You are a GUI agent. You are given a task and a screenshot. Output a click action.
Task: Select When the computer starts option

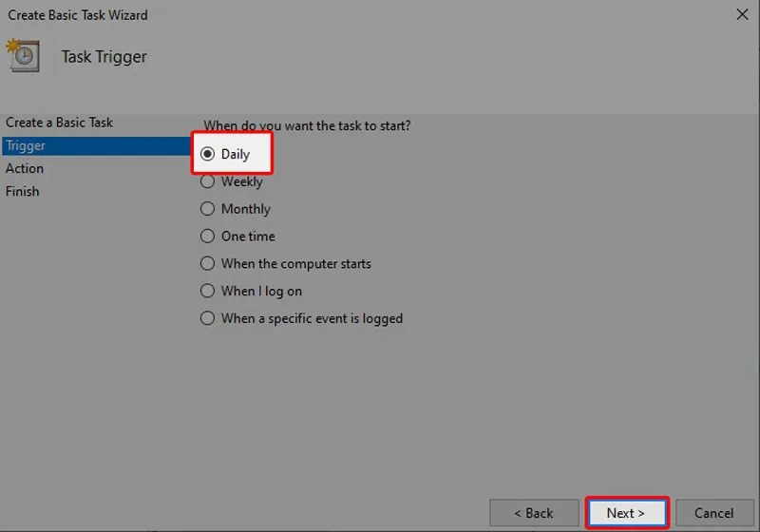tap(208, 264)
